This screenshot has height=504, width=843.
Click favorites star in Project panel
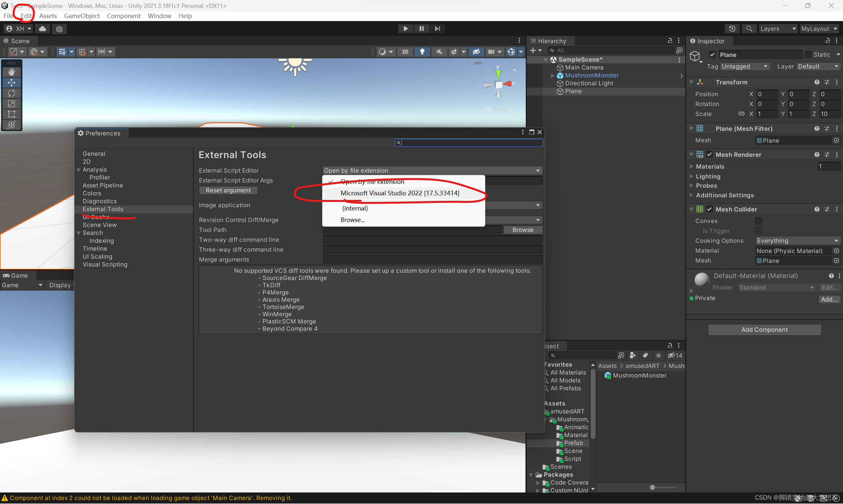tap(658, 355)
